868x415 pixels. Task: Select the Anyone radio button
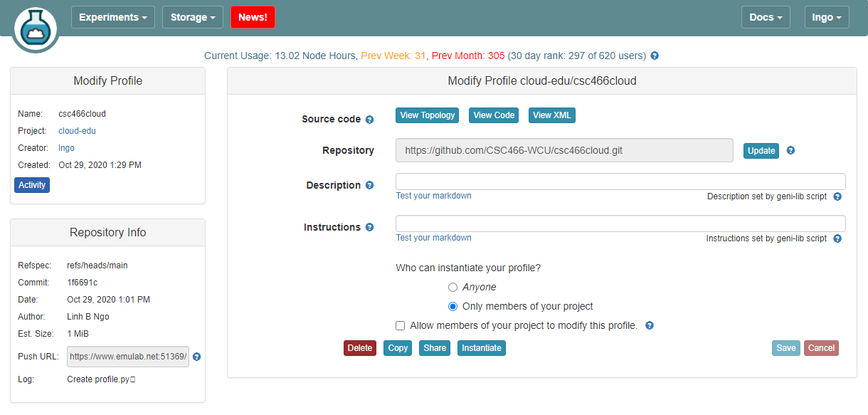point(452,288)
